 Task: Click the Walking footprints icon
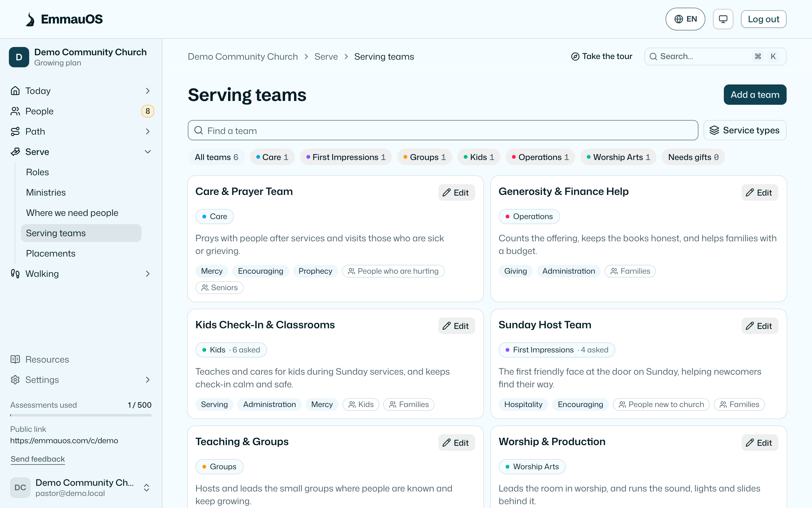coord(15,274)
